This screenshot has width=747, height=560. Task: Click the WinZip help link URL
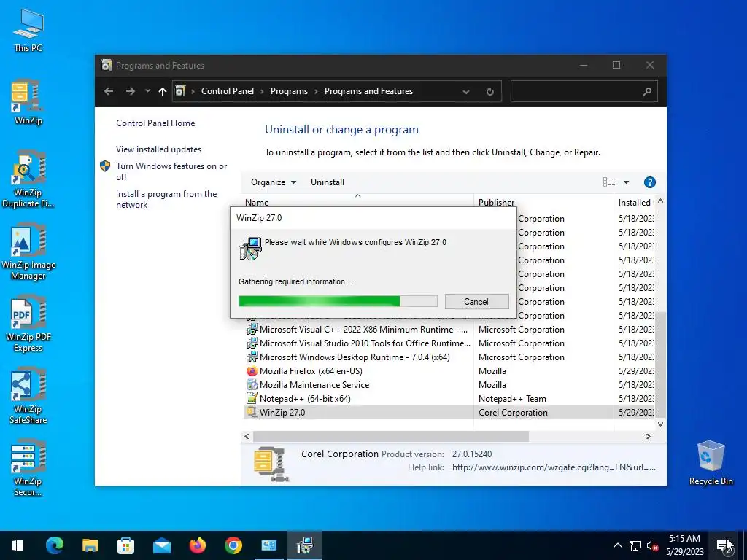(x=554, y=467)
